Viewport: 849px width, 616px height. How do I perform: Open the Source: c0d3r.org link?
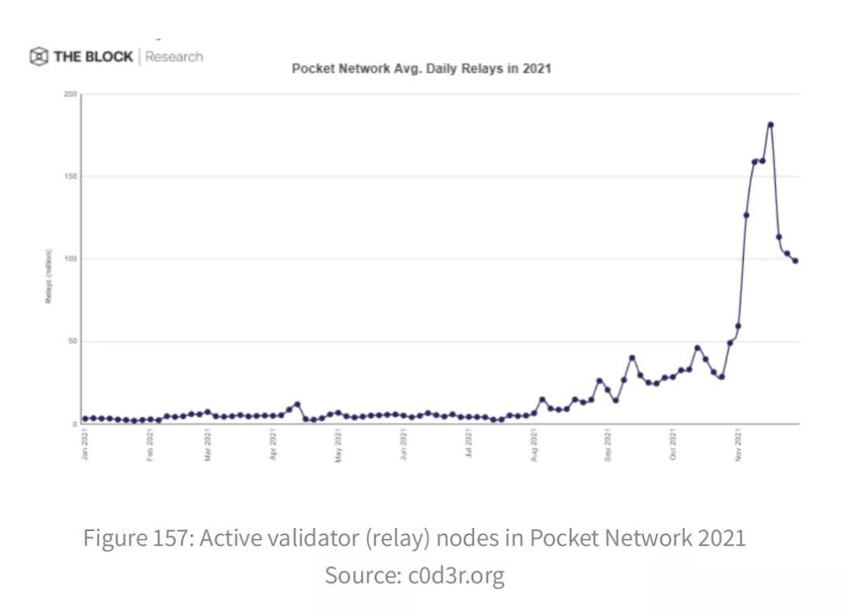tap(414, 575)
